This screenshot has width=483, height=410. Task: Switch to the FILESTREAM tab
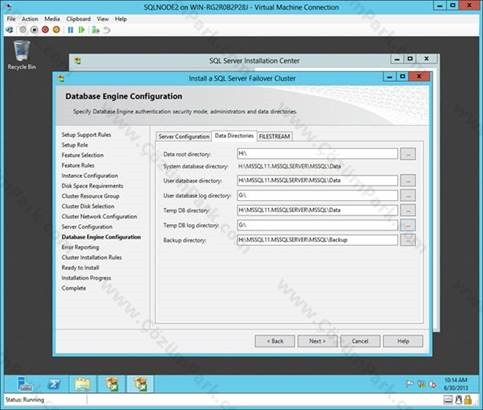coord(274,136)
